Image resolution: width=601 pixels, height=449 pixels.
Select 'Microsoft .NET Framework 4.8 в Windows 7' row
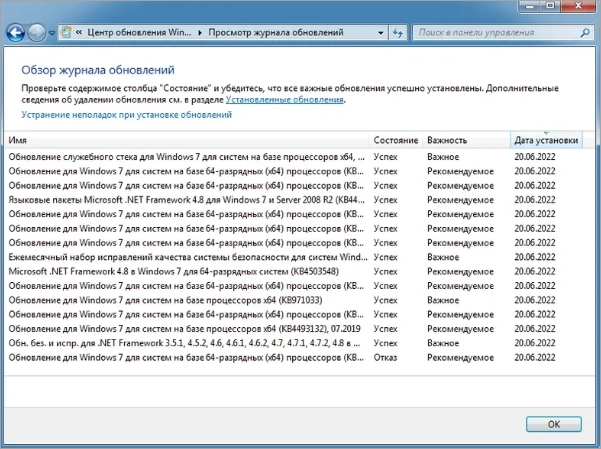[295, 271]
